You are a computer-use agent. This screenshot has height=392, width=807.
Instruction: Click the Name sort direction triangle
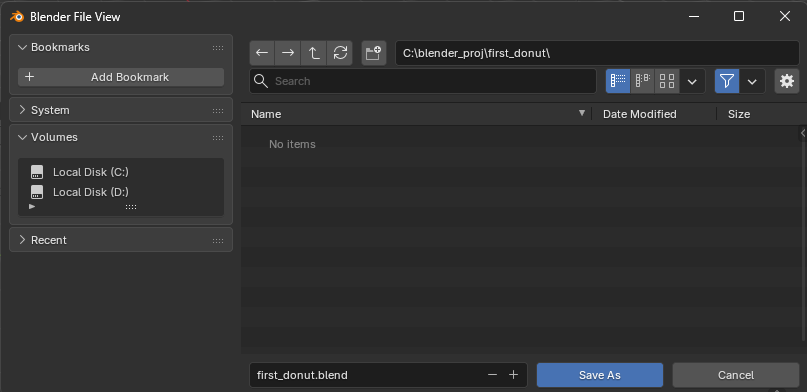tap(582, 113)
